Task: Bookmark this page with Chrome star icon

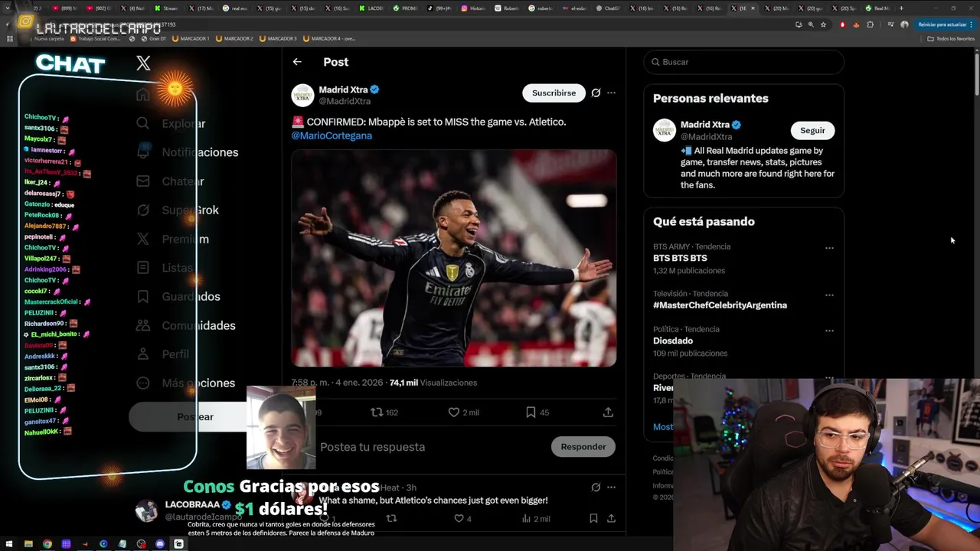Action: point(823,24)
